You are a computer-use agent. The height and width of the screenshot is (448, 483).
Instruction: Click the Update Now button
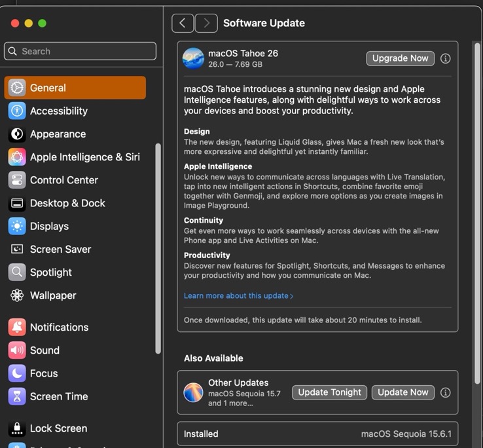click(403, 392)
